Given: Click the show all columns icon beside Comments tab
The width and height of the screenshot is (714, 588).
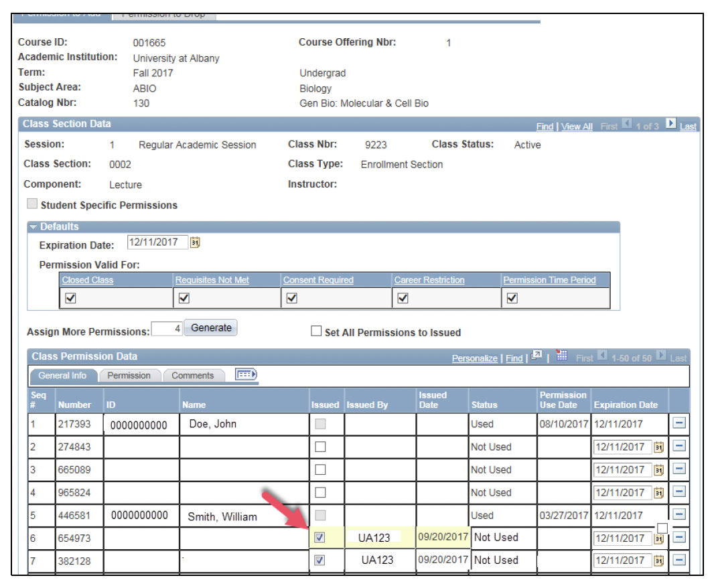Looking at the screenshot, I should [246, 375].
